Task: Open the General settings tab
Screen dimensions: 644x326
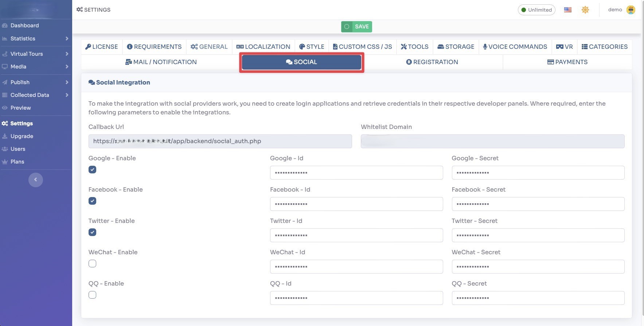Action: click(209, 47)
